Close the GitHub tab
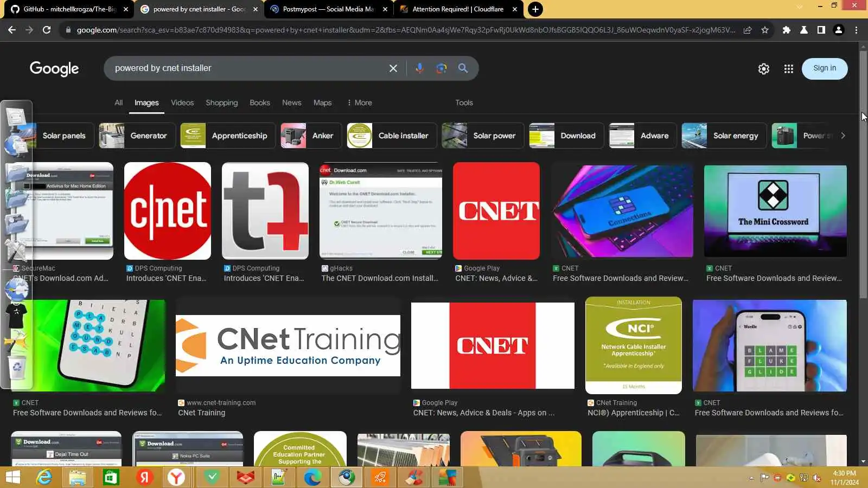The height and width of the screenshot is (488, 868). pyautogui.click(x=126, y=9)
